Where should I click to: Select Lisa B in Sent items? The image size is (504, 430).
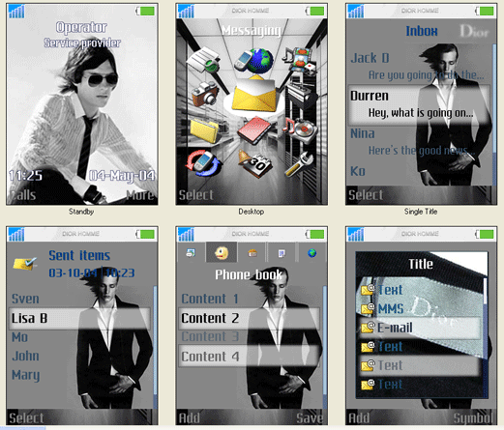tap(79, 319)
